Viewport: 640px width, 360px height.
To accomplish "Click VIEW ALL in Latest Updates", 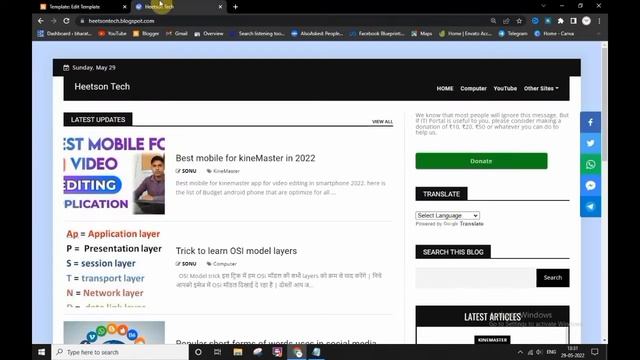I will (382, 122).
